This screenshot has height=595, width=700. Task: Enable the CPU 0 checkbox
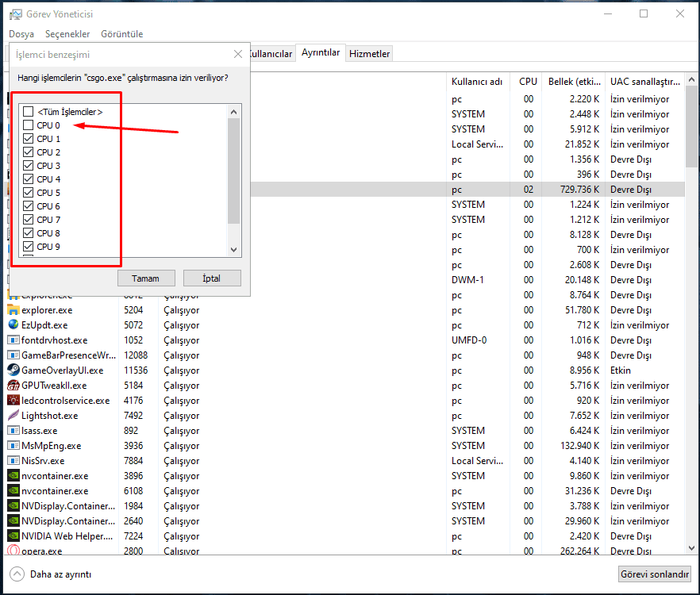(29, 125)
